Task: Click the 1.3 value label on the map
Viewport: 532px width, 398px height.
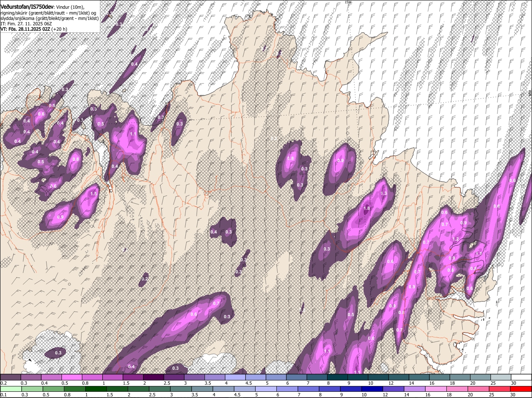Action: click(384, 194)
